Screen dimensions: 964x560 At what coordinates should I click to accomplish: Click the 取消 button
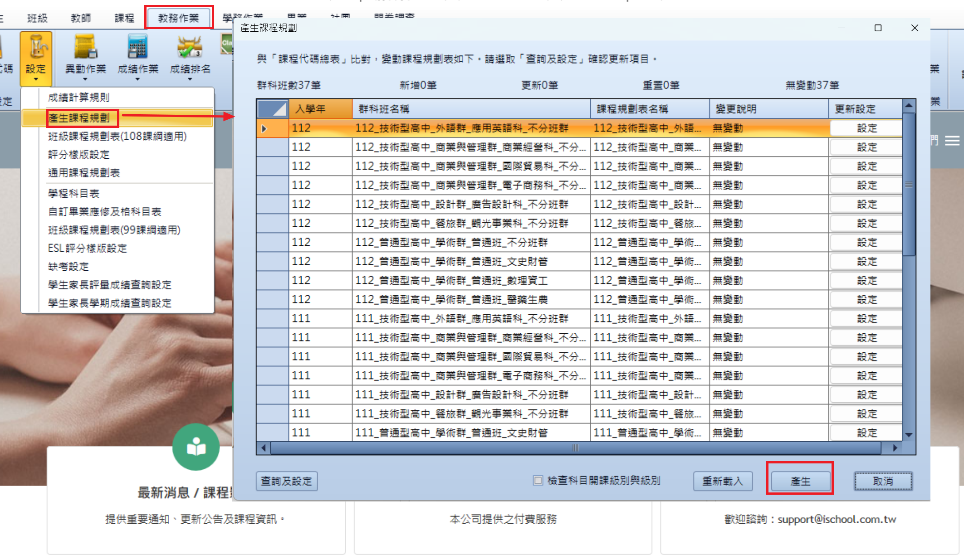point(883,481)
